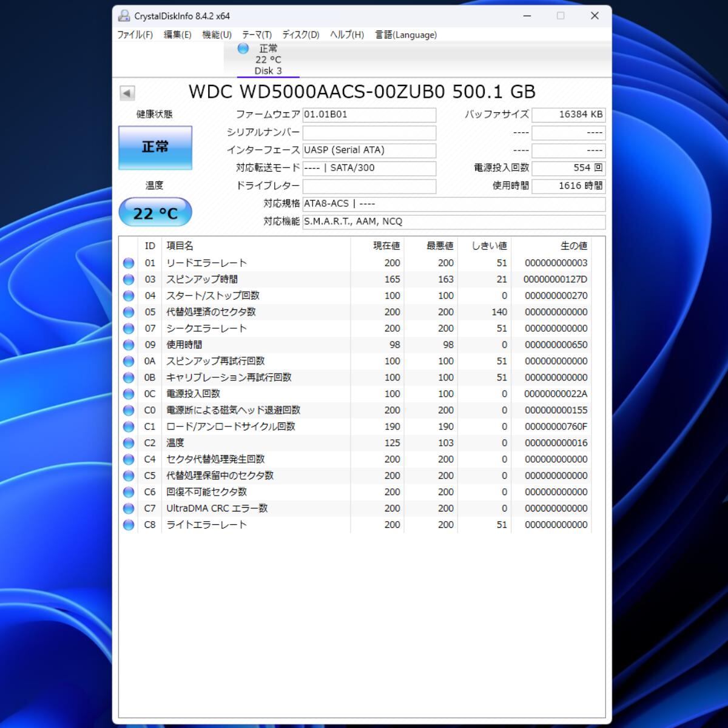Click the ファームウェア value field

(x=369, y=115)
